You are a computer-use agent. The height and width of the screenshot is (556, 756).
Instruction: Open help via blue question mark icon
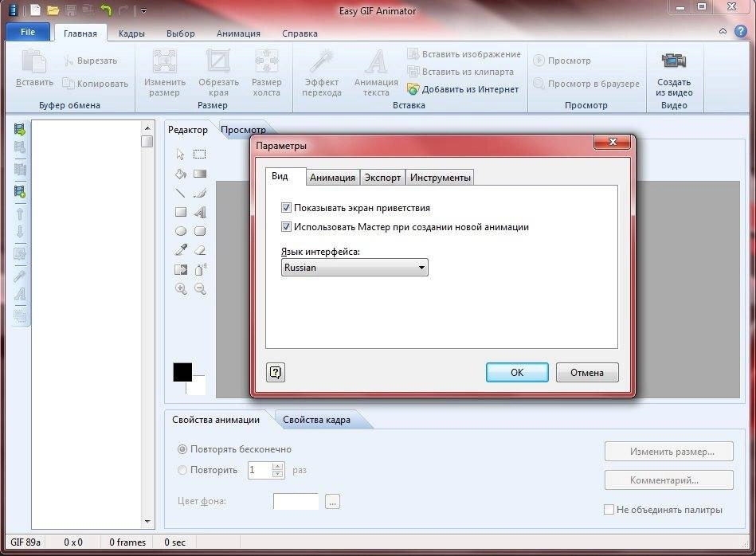741,31
